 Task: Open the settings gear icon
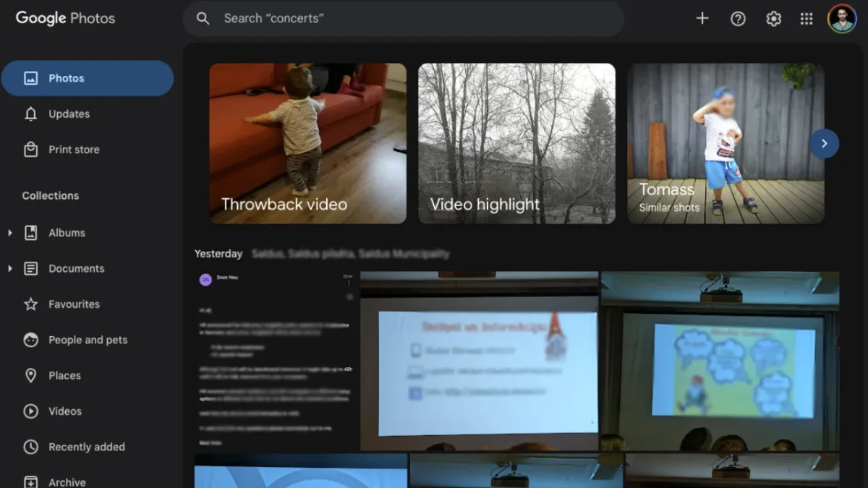tap(773, 19)
